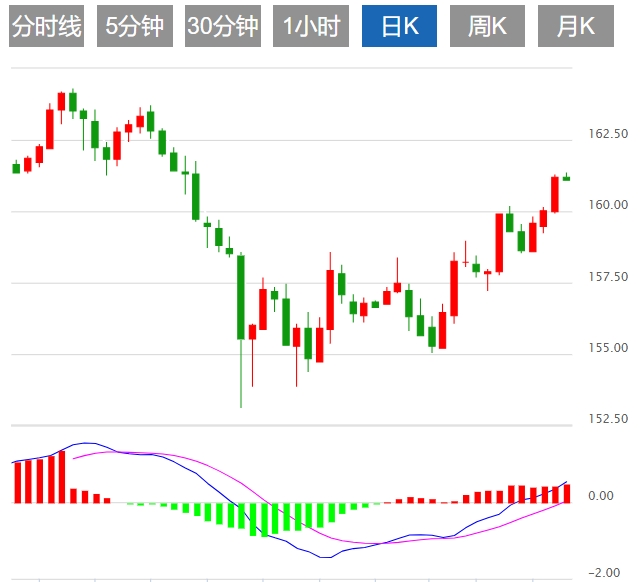Open the 月K monthly chart
The height and width of the screenshot is (582, 640).
pyautogui.click(x=575, y=27)
